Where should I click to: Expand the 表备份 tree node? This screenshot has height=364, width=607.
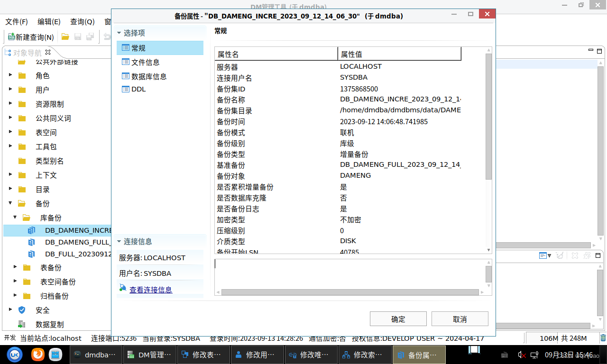tap(15, 267)
